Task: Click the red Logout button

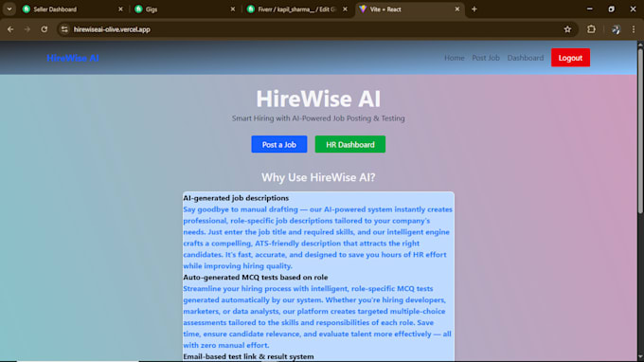Action: coord(570,58)
